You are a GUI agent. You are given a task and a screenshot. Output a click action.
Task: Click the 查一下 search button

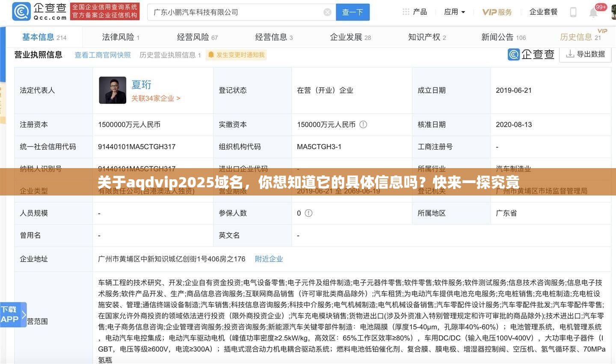pyautogui.click(x=352, y=12)
